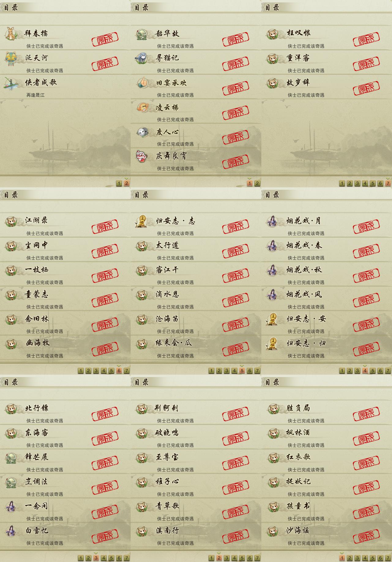Click the green jade icon beside 锋芒展
This screenshot has width=392, height=562.
pos(11,458)
